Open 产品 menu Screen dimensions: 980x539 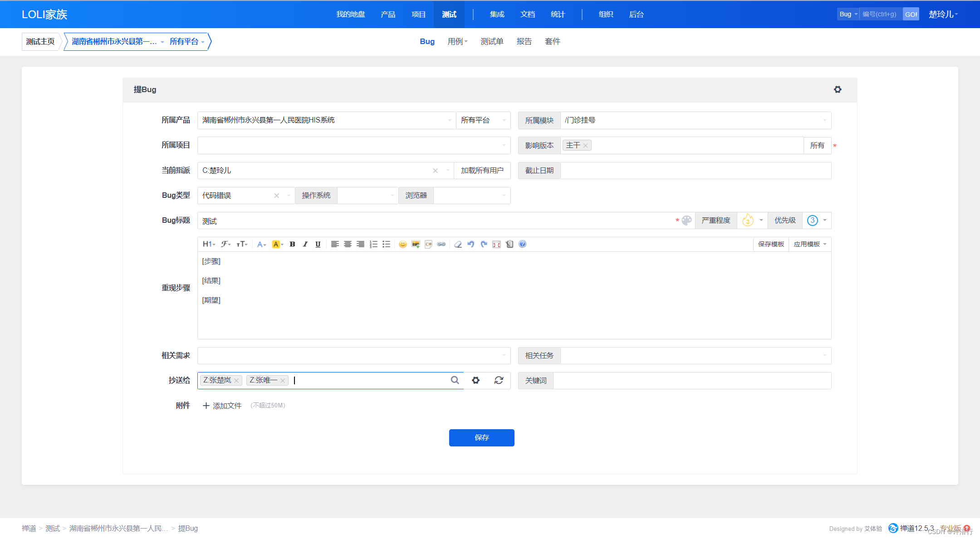388,14
